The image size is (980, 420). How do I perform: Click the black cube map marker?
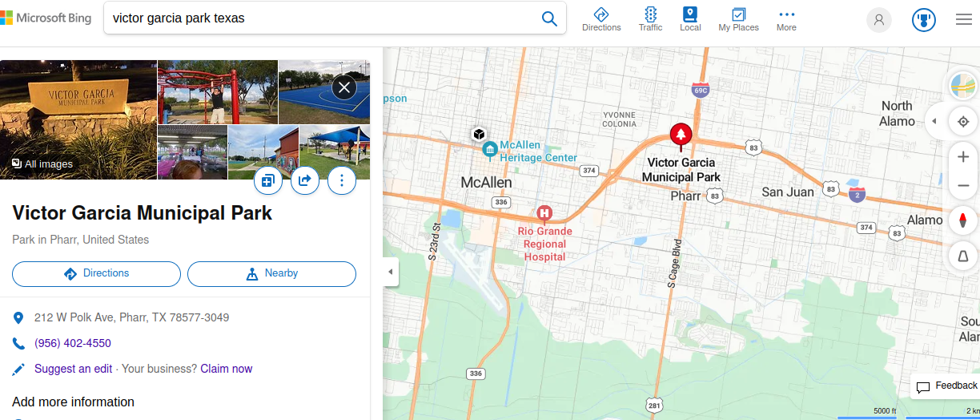pos(479,134)
